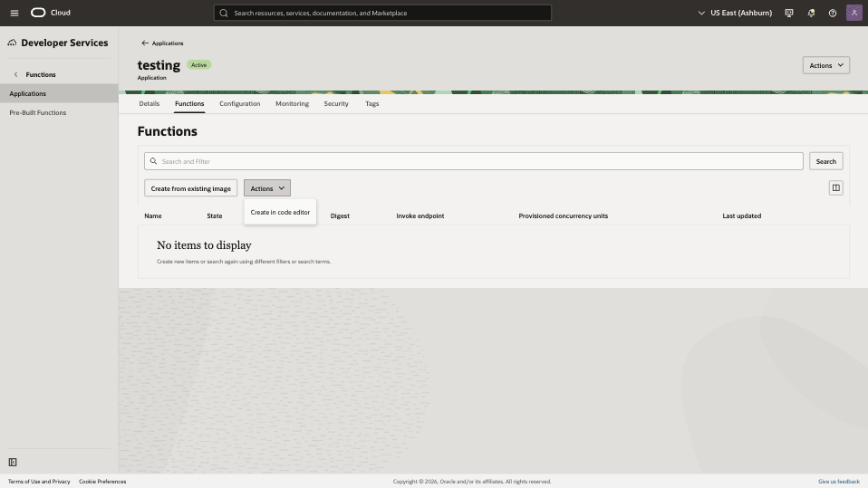Open Cookie Preferences link
868x488 pixels.
click(x=102, y=482)
